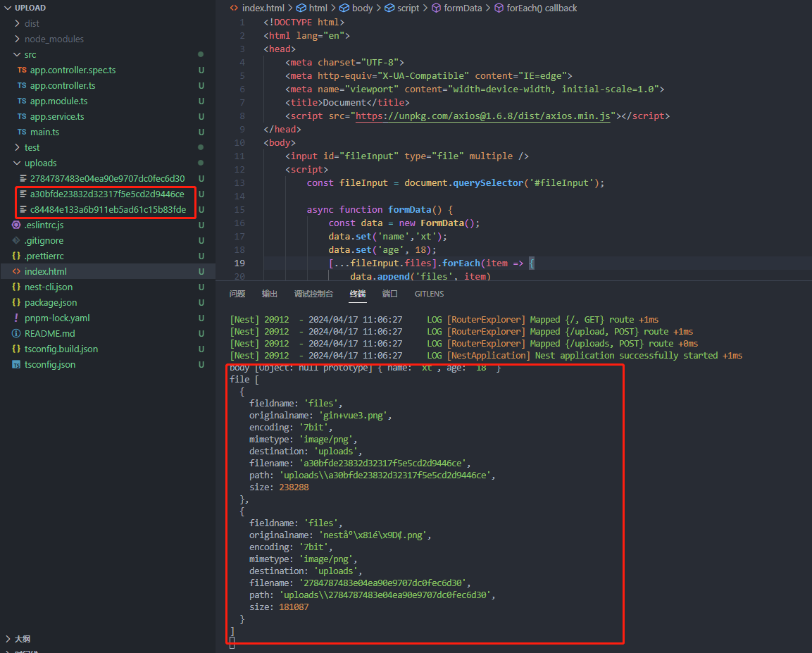Click exclamation icon of pnpm-lock.yaml

pos(16,318)
